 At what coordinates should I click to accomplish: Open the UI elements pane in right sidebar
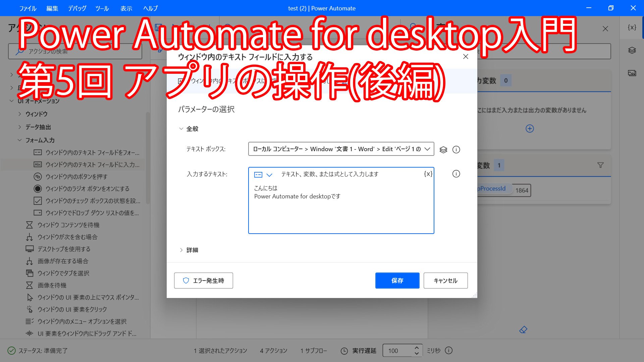632,50
